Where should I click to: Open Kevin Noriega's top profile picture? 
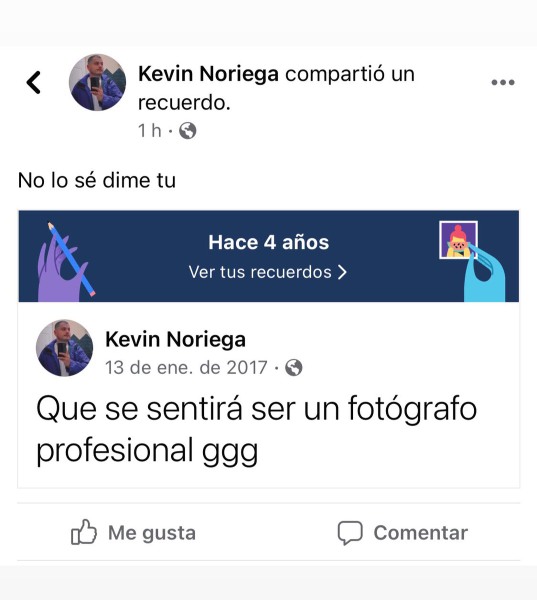[x=97, y=82]
